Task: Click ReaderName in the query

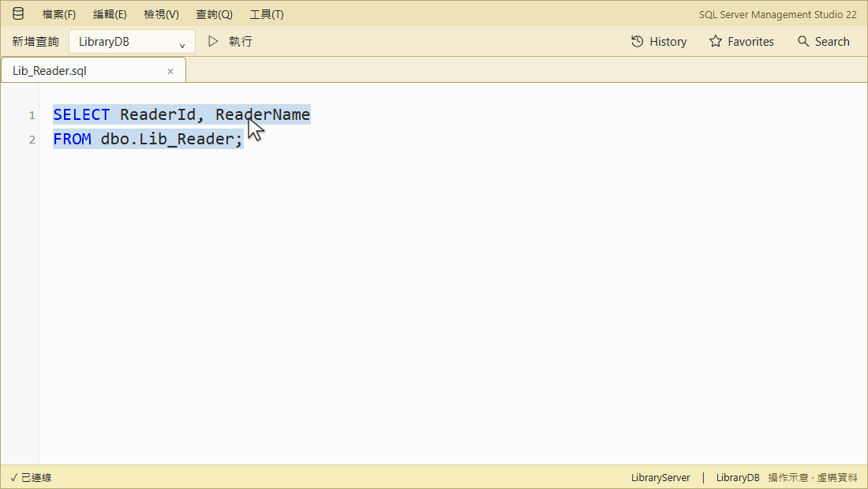Action: 263,114
